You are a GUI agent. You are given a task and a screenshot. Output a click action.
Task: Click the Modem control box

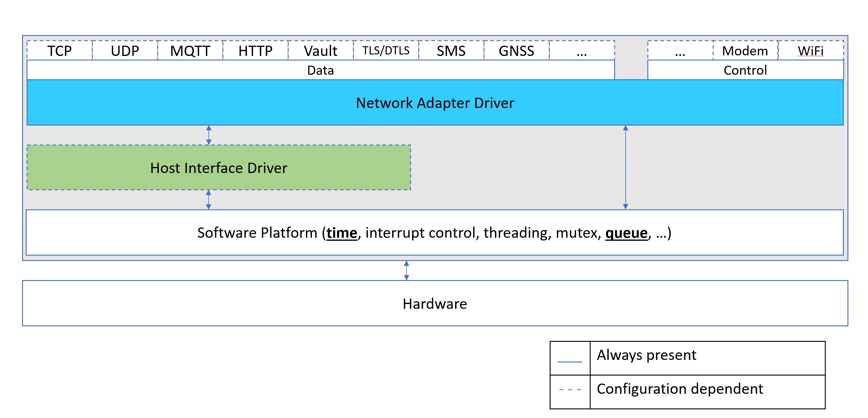tap(745, 51)
